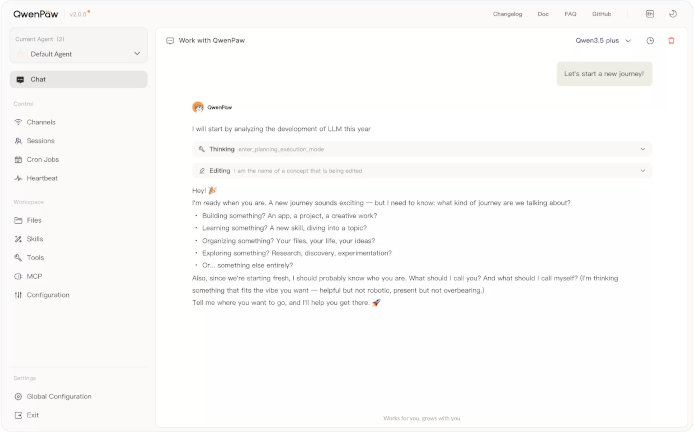Click the Global Configuration gear icon

click(18, 397)
